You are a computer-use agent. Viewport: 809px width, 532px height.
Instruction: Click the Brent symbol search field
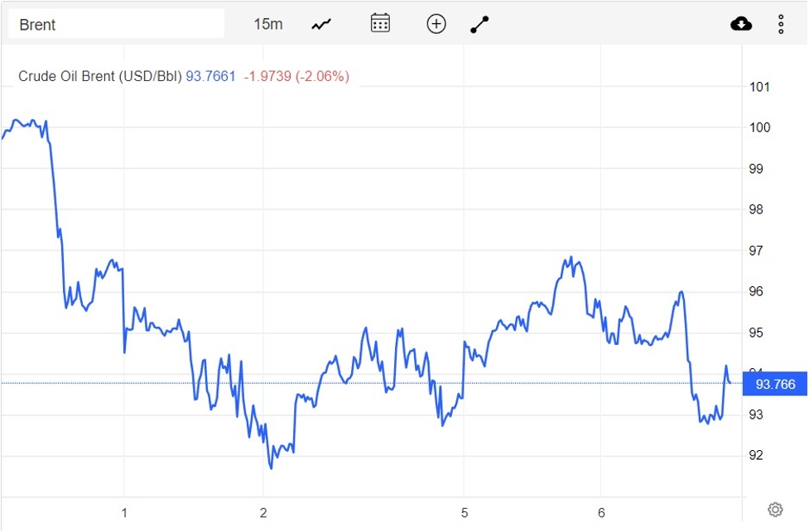click(x=116, y=24)
